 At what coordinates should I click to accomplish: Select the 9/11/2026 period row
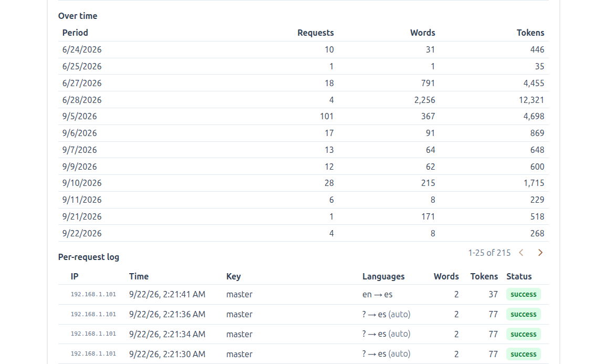304,200
